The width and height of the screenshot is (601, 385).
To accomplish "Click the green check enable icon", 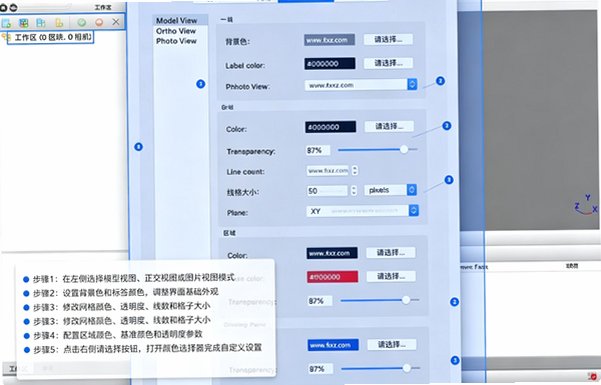I will 82,23.
